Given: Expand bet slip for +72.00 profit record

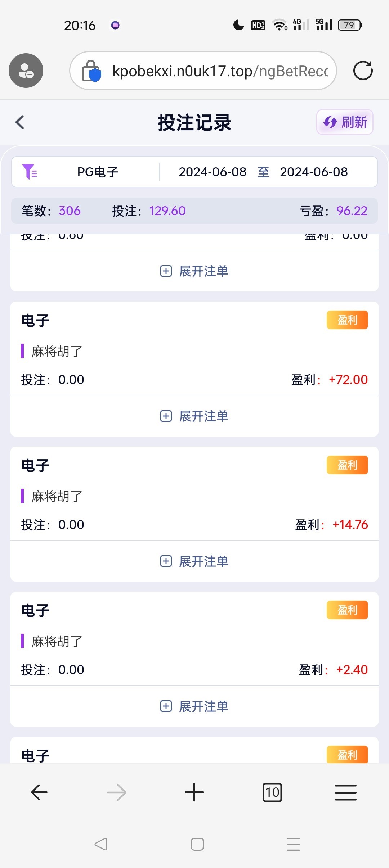Looking at the screenshot, I should [194, 416].
